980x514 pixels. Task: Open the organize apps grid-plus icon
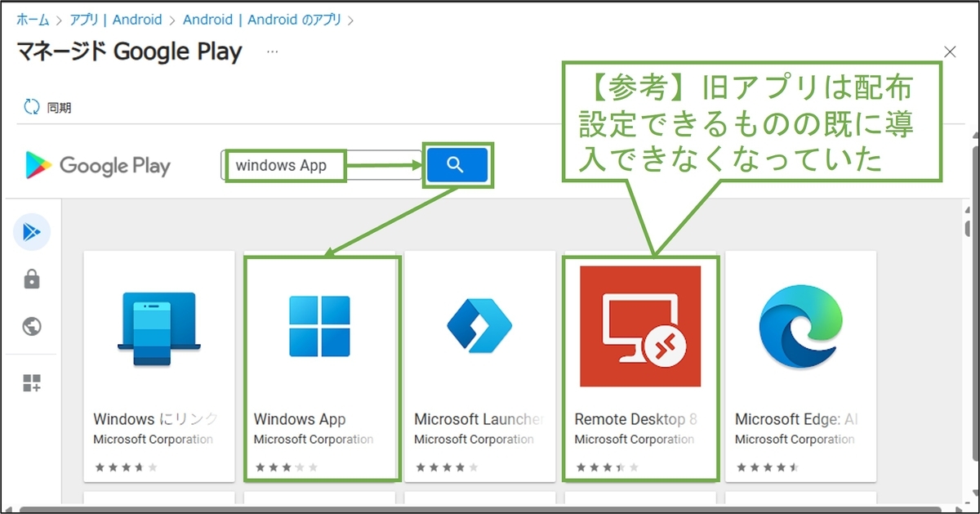(x=32, y=383)
